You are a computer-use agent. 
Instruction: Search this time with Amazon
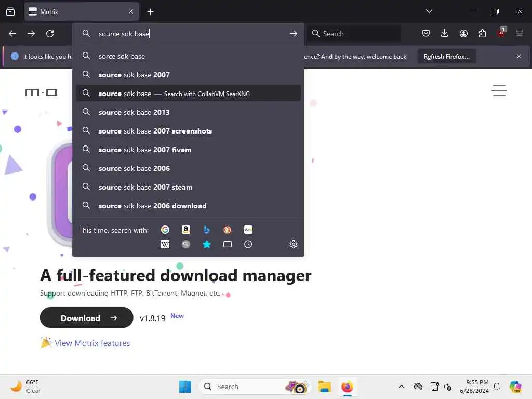[x=186, y=230]
